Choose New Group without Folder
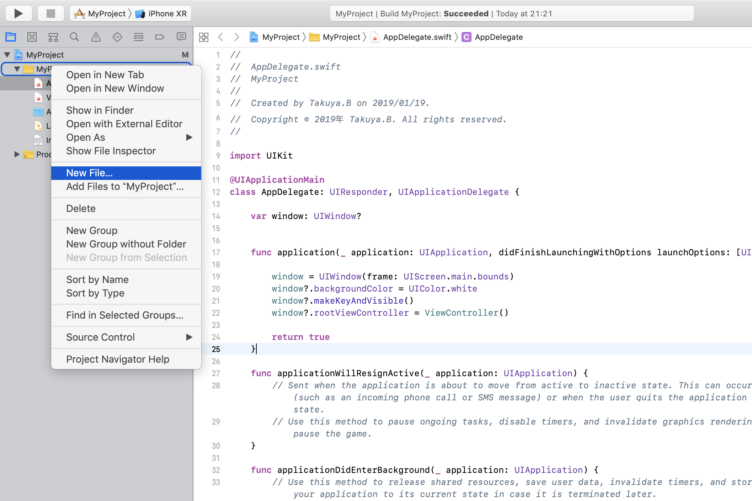The width and height of the screenshot is (752, 501). pos(126,244)
